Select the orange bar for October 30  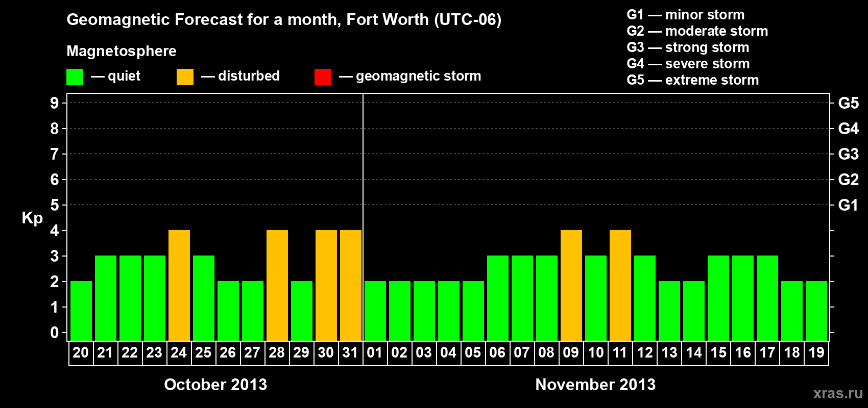pos(326,285)
